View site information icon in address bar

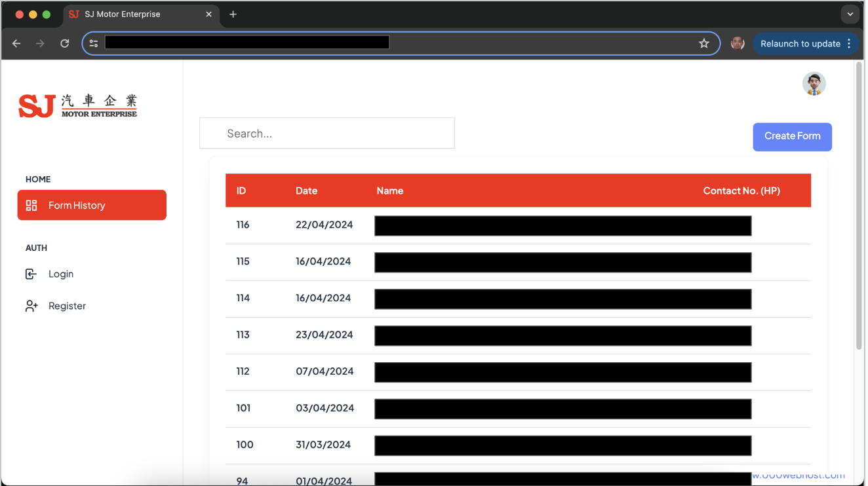(x=94, y=43)
